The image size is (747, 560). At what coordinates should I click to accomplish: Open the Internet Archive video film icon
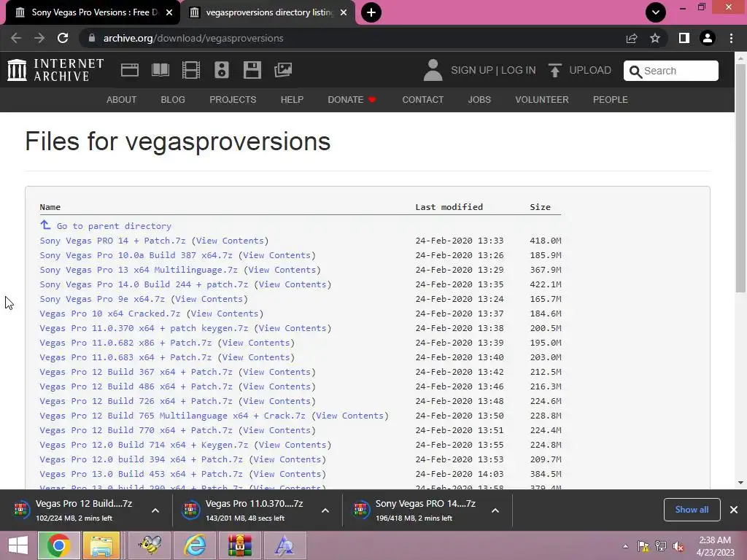tap(191, 70)
